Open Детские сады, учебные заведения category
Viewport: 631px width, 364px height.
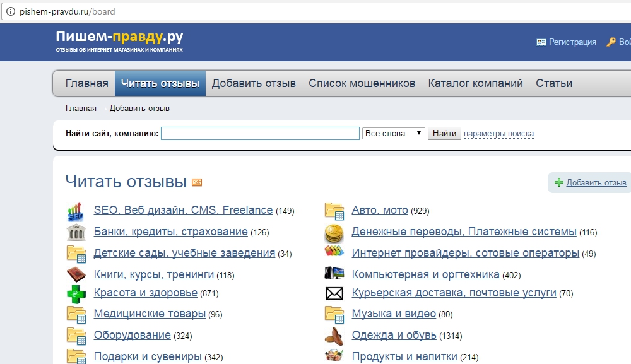click(x=184, y=253)
